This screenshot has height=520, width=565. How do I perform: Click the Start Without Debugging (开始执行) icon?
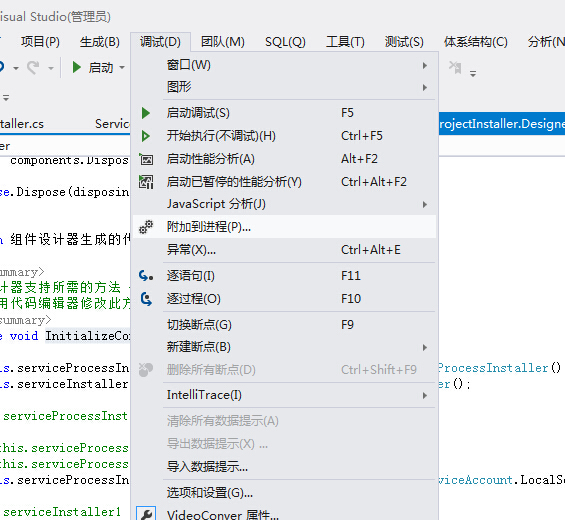(x=146, y=136)
